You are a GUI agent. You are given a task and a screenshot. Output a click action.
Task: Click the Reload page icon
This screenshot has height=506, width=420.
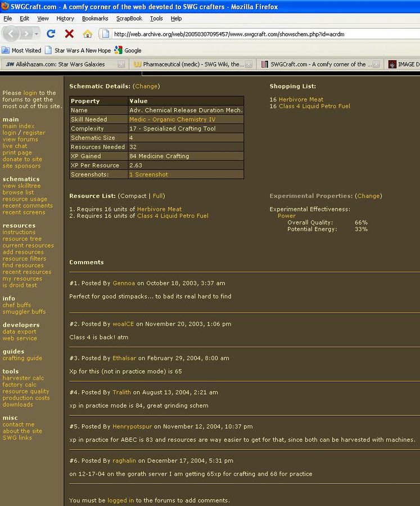click(51, 34)
